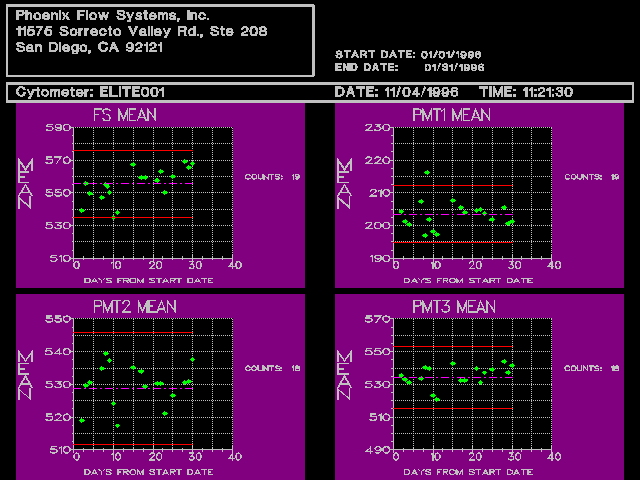Select the PMT1 MEAN chart title

(451, 115)
